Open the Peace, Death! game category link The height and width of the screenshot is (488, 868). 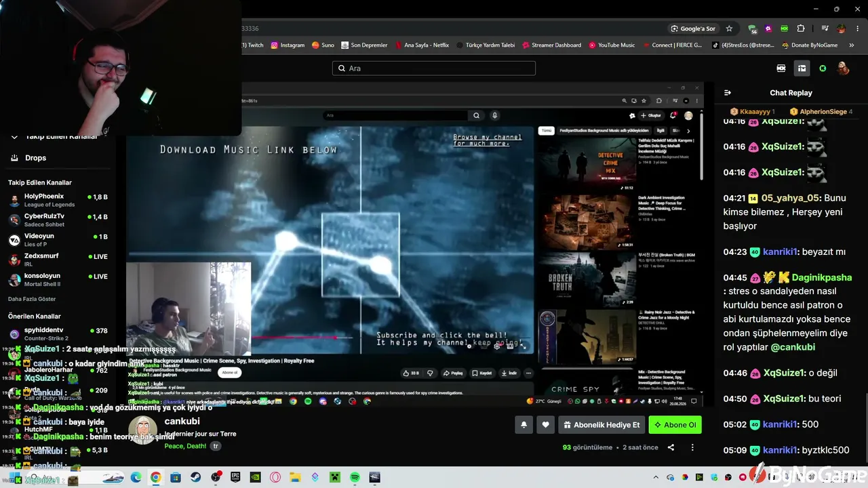[185, 446]
